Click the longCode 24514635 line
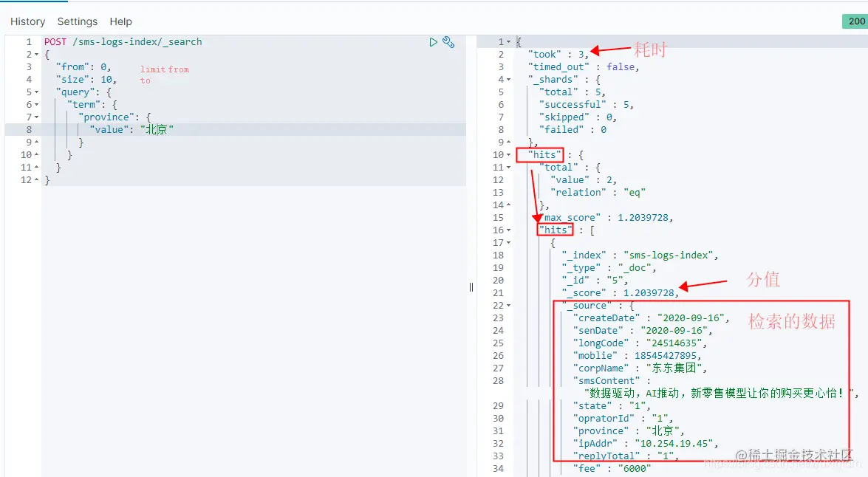The image size is (868, 477). [x=640, y=343]
